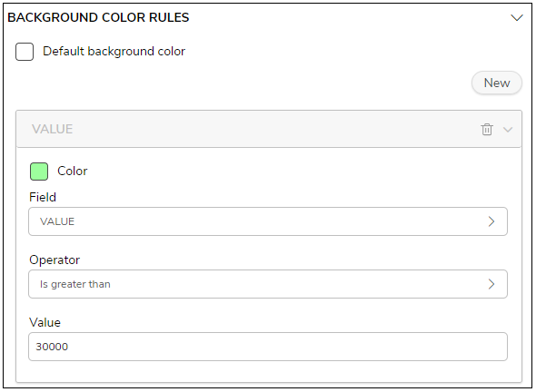This screenshot has height=392, width=536.
Task: Collapse the Background Color Rules section chevron
Action: coord(517,18)
